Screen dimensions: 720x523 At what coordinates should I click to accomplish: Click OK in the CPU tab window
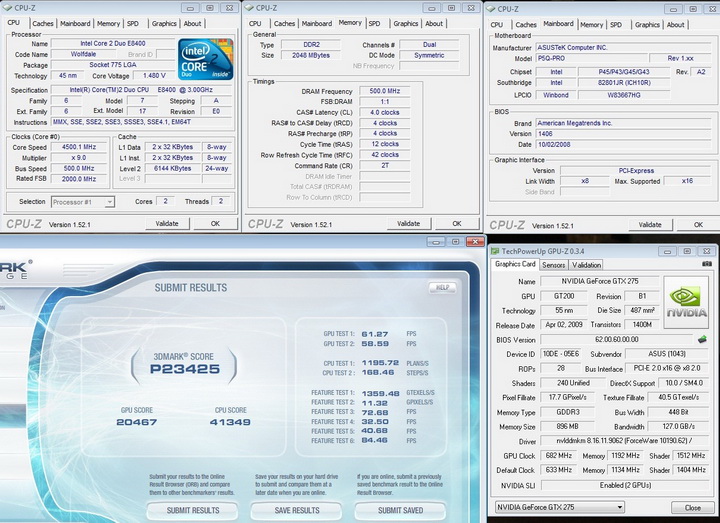pos(215,224)
